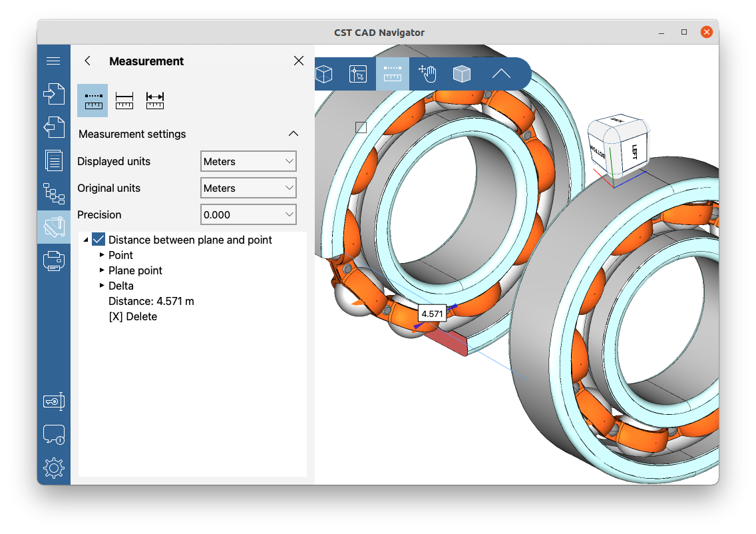
Task: Close the CST CAD Navigator window
Action: point(706,32)
